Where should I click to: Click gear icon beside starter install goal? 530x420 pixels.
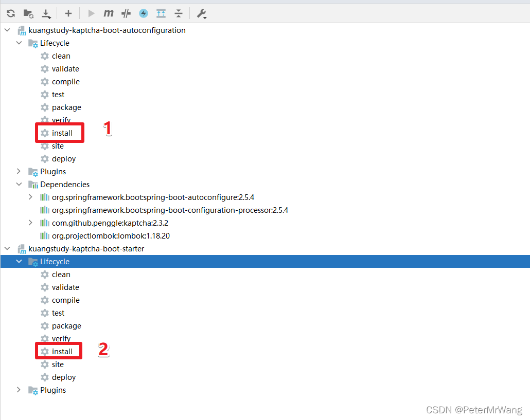45,352
